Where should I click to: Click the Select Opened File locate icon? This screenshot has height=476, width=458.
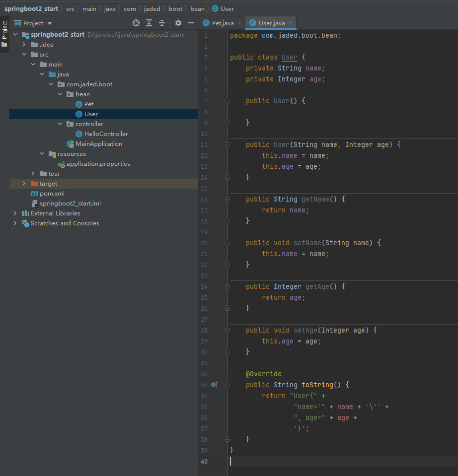tap(136, 23)
